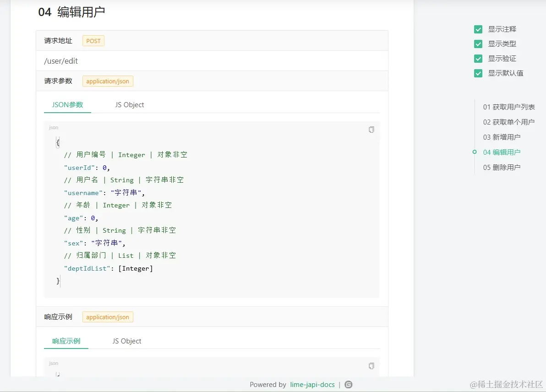The width and height of the screenshot is (546, 392).
Task: Click the 用户编号 Integer comment line
Action: (126, 155)
